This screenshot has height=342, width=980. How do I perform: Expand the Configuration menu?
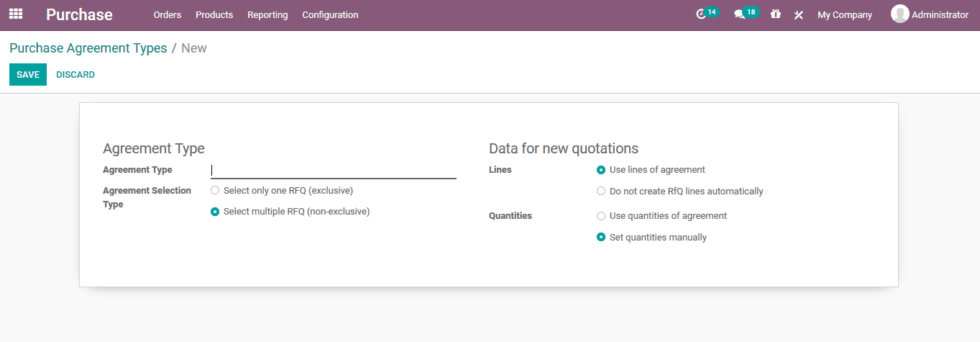pos(330,15)
